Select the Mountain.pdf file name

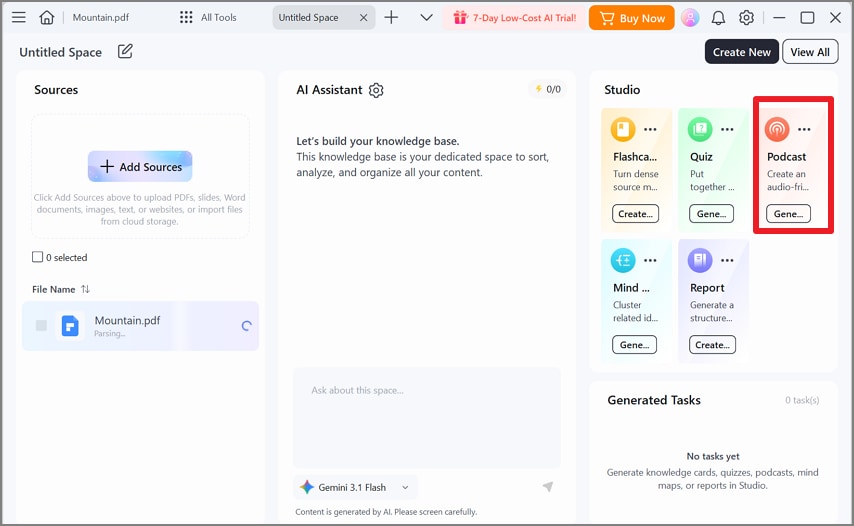(x=127, y=320)
